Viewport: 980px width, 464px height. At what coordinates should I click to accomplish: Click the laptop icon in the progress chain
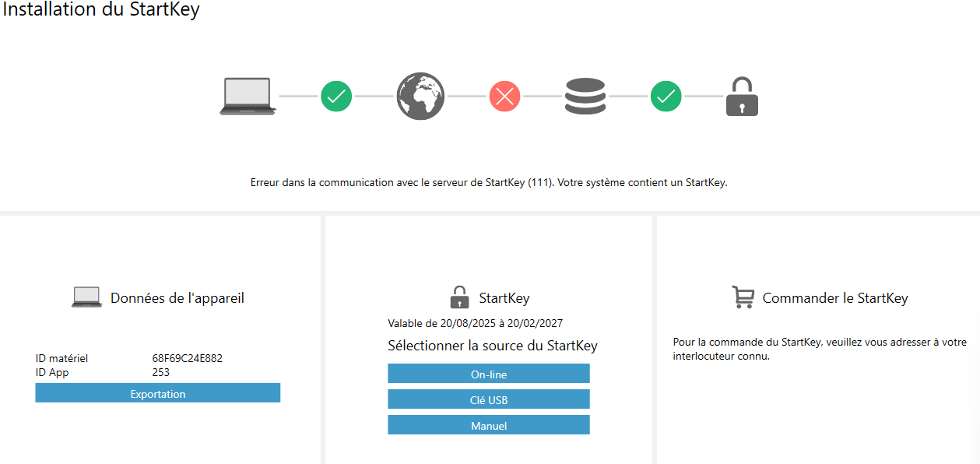tap(248, 97)
